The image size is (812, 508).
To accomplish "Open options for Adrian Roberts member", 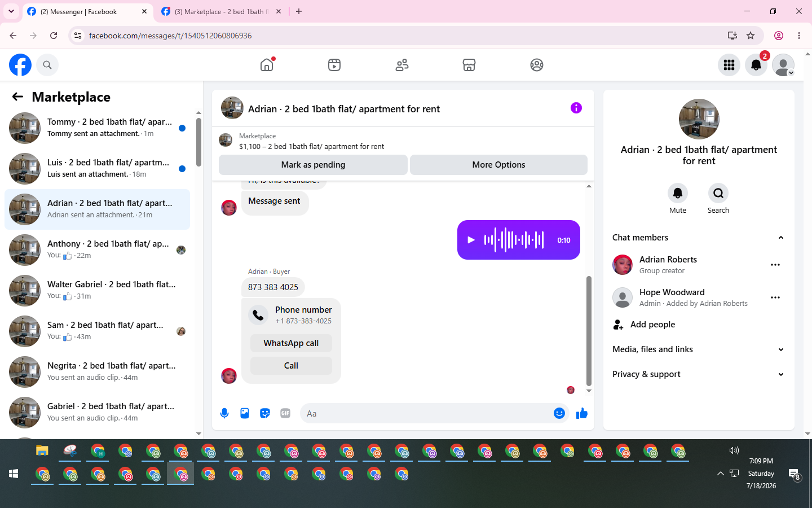I will point(775,265).
